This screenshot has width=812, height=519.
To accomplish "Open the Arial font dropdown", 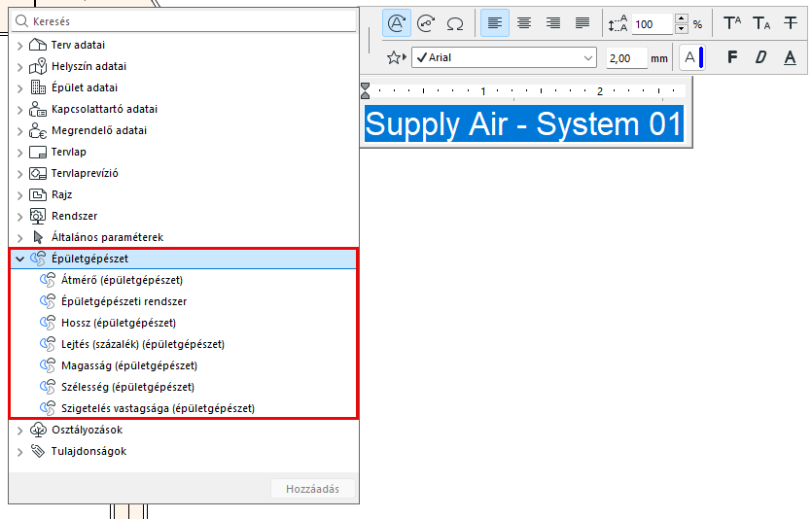I will [x=505, y=57].
